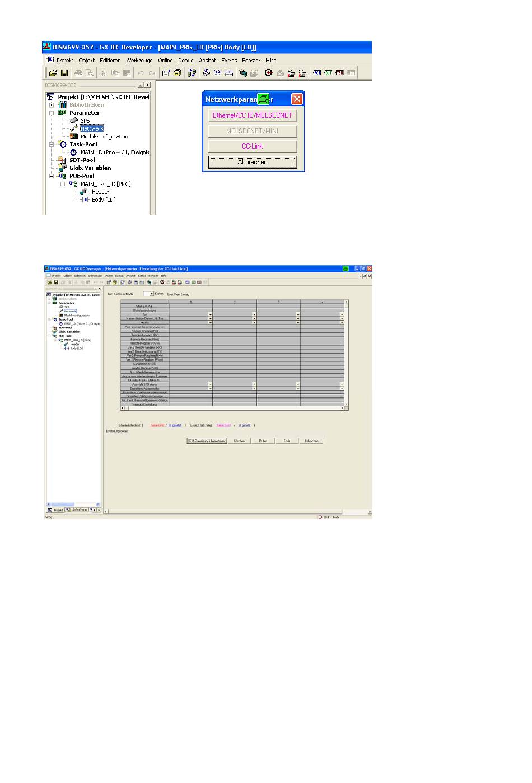
Task: Choose CC-Link in the Netzwerkparameter dialog
Action: (253, 146)
